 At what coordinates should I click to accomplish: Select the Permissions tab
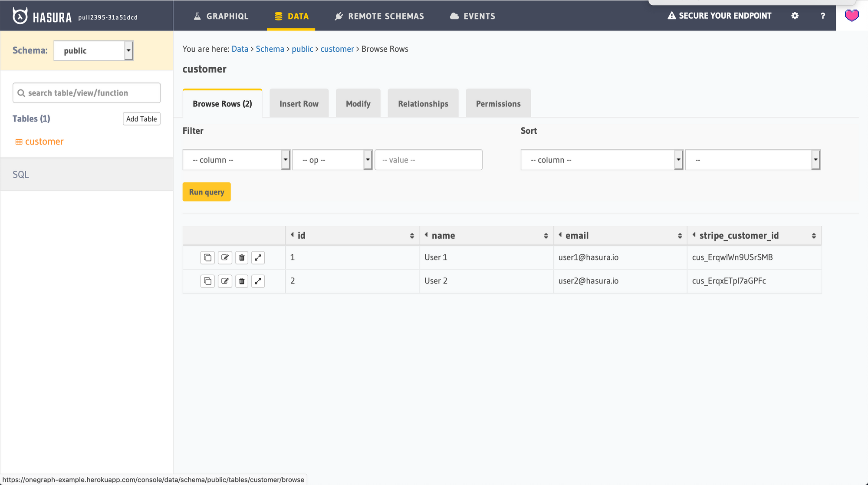tap(498, 104)
